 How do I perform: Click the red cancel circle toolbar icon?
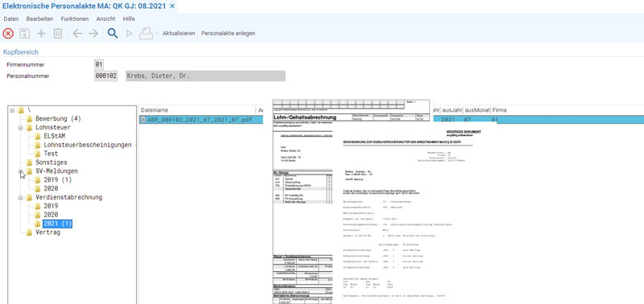(8, 34)
